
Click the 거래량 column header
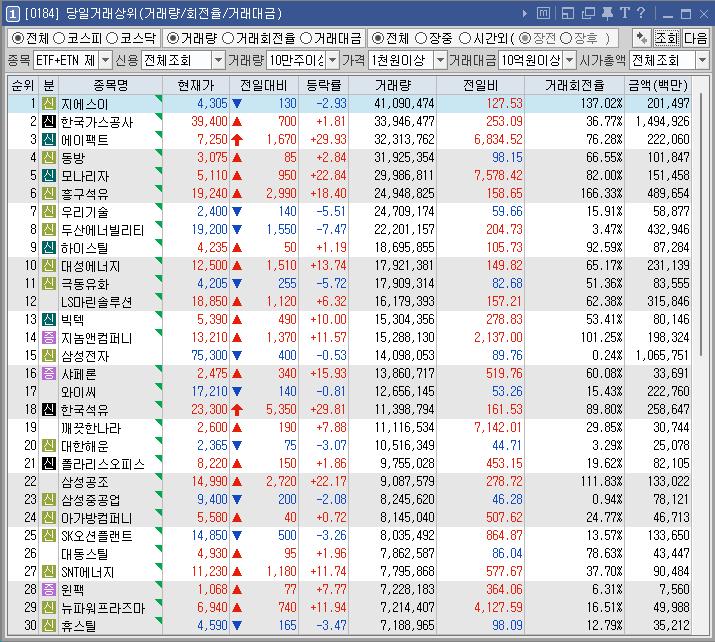click(393, 85)
